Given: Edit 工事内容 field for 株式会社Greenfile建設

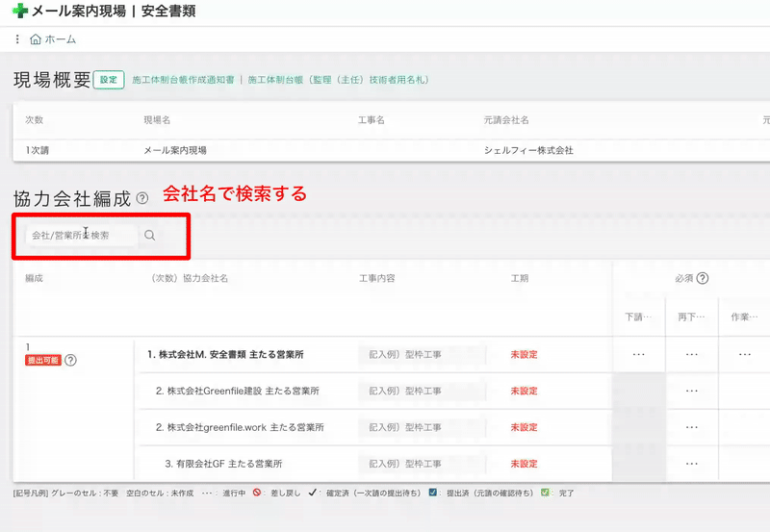Looking at the screenshot, I should [x=423, y=391].
